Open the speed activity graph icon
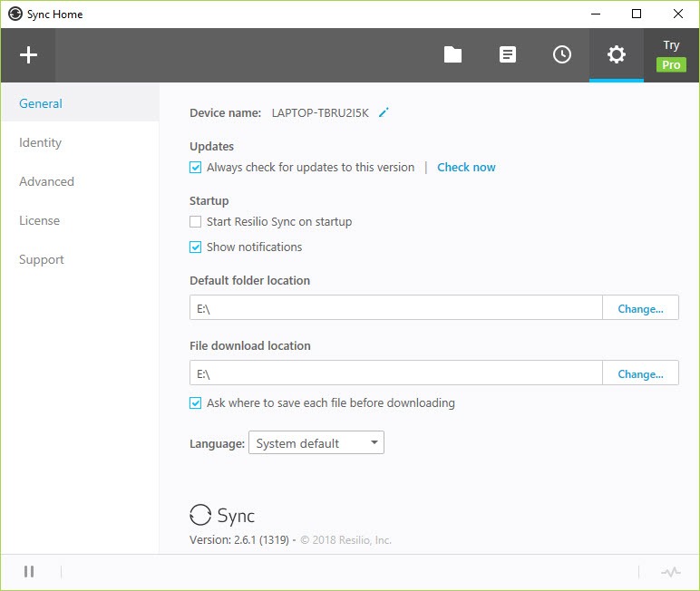Viewport: 700px width, 591px height. [671, 572]
